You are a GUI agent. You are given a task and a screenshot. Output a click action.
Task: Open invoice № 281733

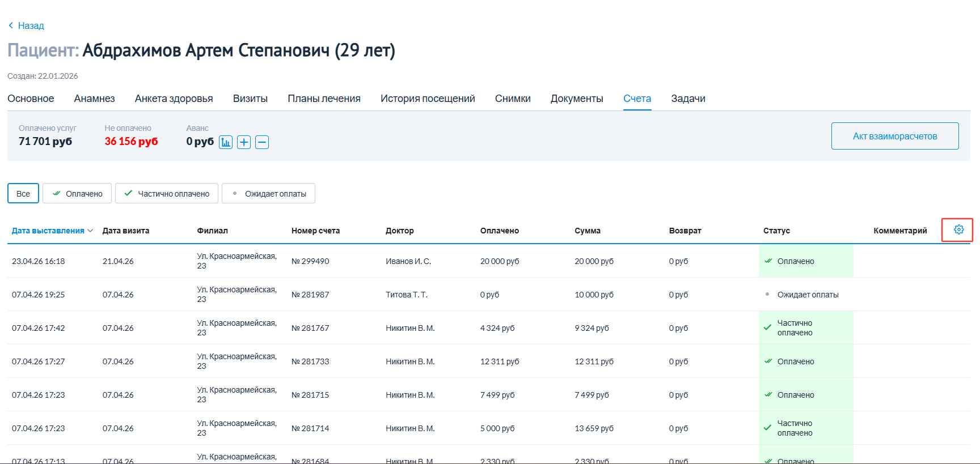click(x=310, y=361)
